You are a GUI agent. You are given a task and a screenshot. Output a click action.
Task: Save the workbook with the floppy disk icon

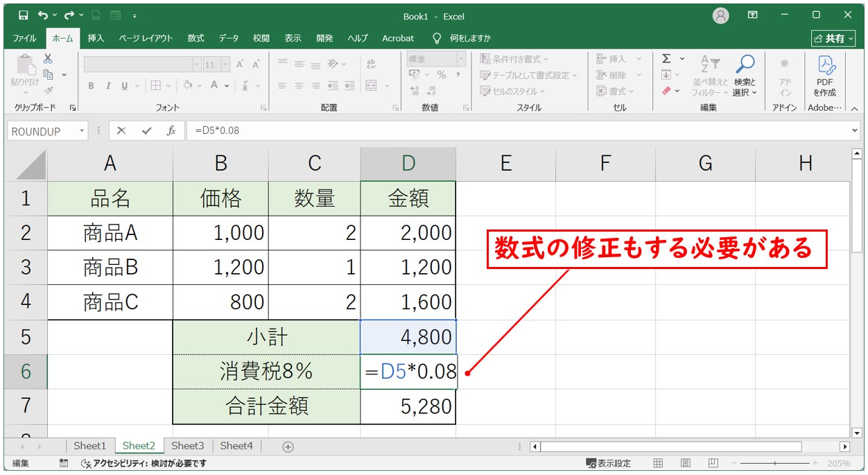coord(23,15)
